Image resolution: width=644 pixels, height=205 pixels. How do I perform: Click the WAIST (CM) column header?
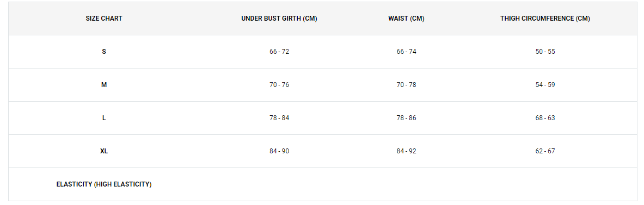[406, 18]
